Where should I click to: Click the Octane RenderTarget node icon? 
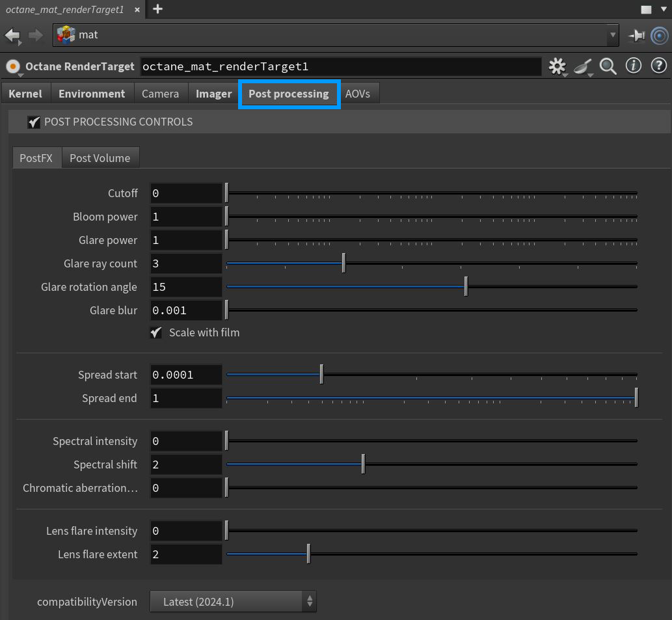point(12,66)
